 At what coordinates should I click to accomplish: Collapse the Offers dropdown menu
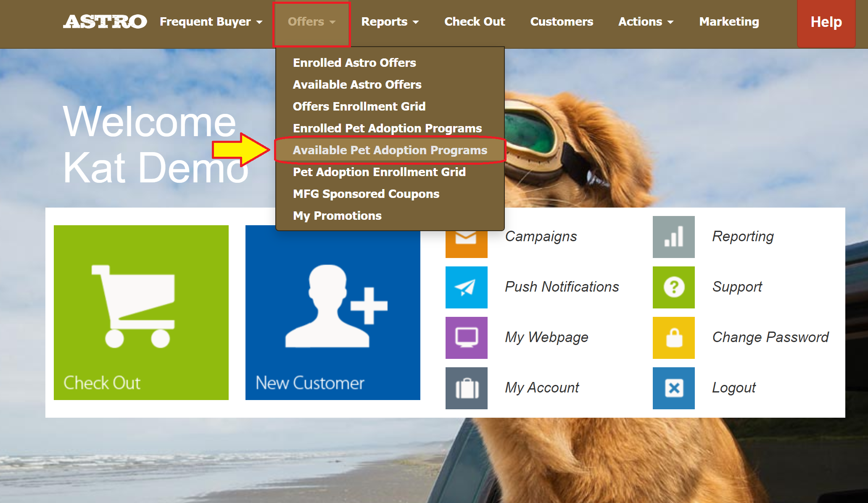tap(311, 22)
